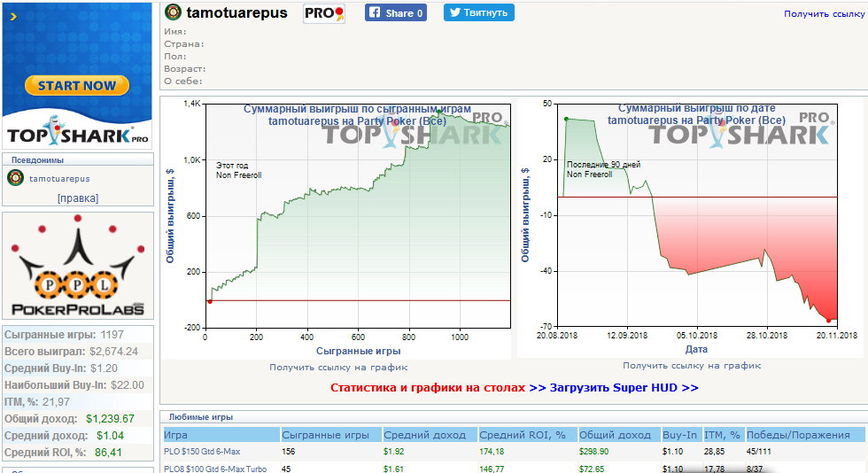Open the Получить ссылку link
The width and height of the screenshot is (868, 473).
824,14
